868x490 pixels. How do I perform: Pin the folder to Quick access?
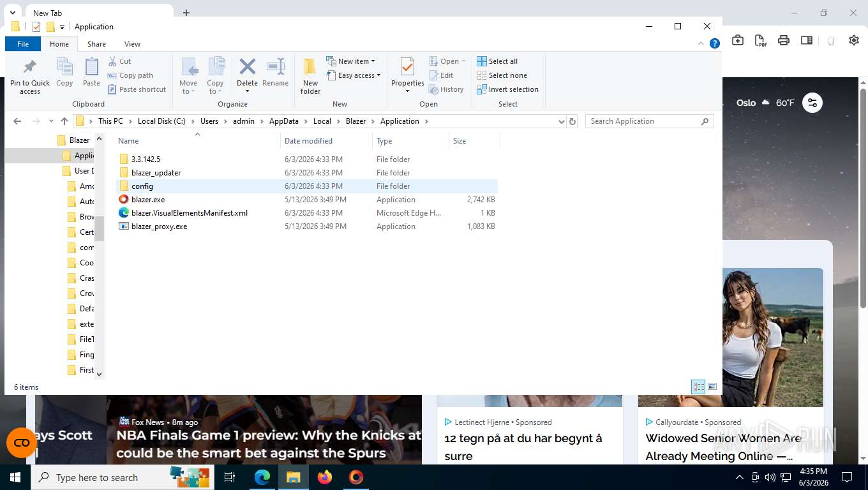click(x=30, y=77)
